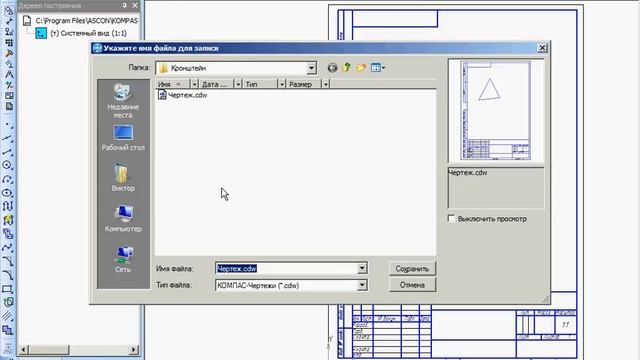Open the view menu icon in dialog

(x=378, y=68)
